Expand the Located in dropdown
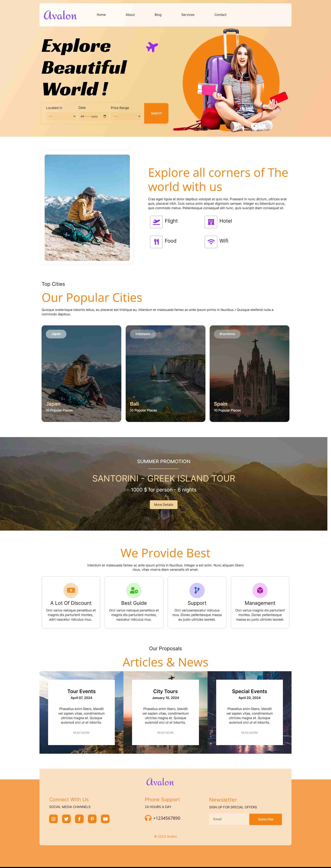331x868 pixels. (x=61, y=116)
